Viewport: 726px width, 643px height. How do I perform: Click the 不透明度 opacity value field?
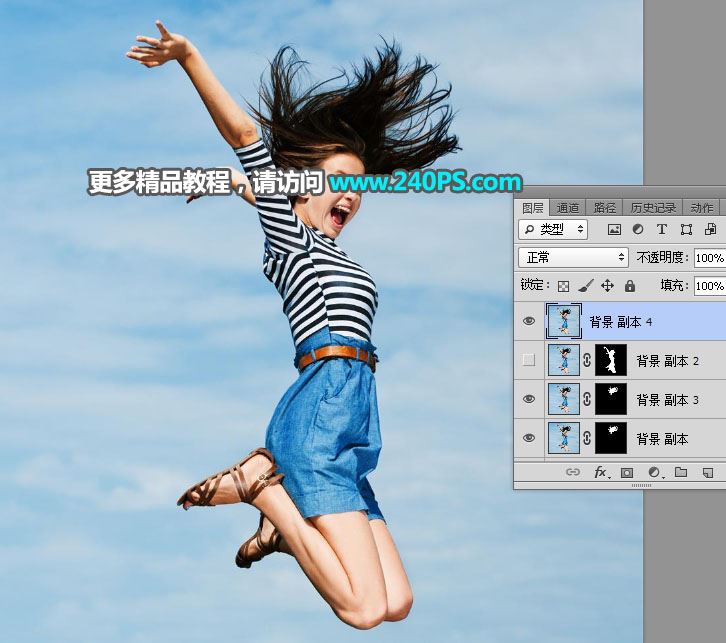709,258
